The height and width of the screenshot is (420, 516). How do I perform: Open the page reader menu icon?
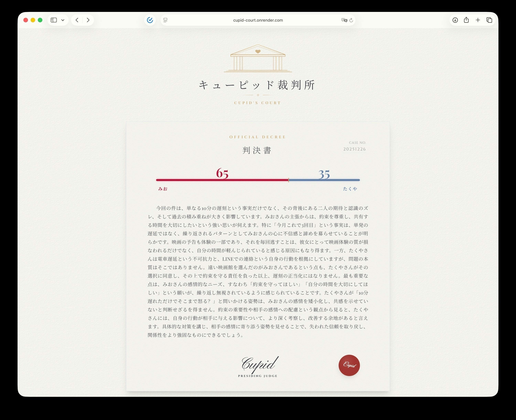pyautogui.click(x=165, y=20)
